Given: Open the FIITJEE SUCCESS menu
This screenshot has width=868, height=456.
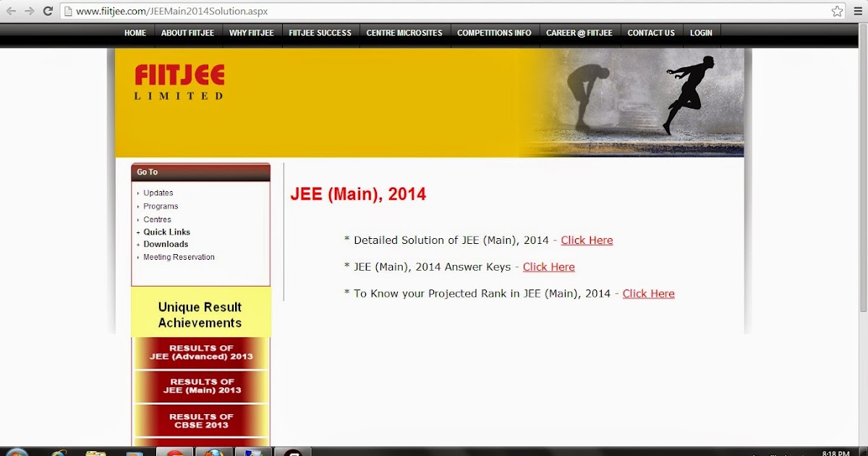Looking at the screenshot, I should point(320,33).
